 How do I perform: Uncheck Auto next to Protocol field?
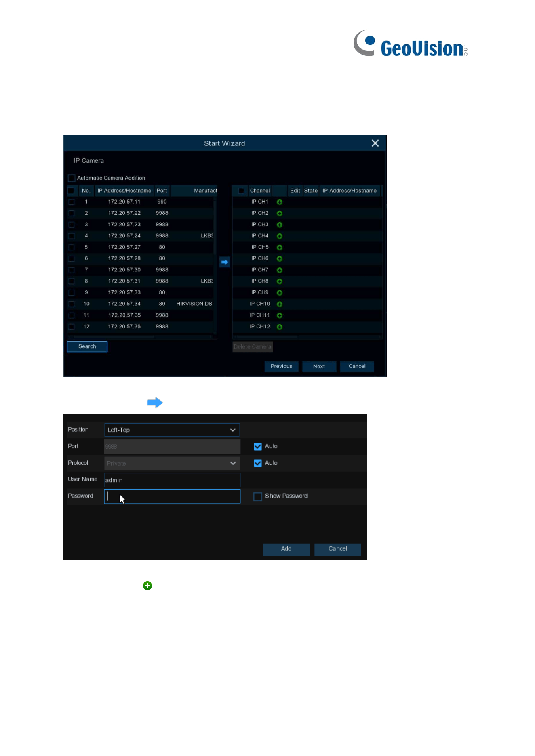click(257, 463)
